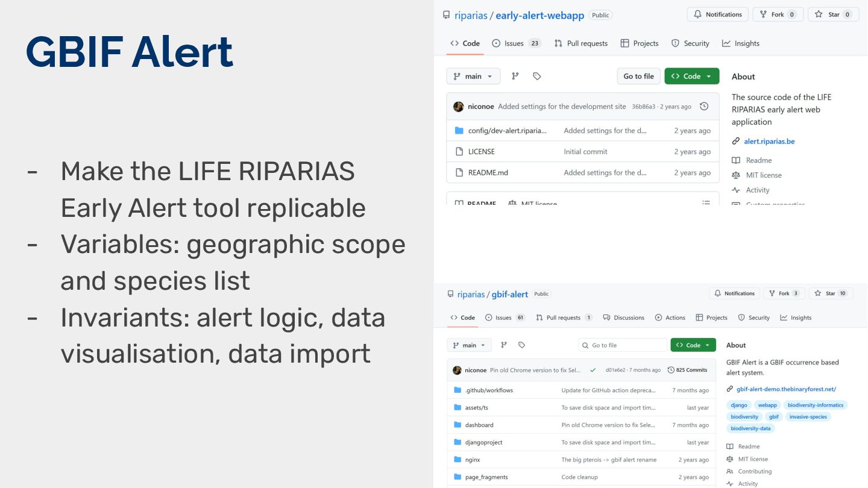
Task: Open config/dev-alert.riparia... folder
Action: pos(508,131)
